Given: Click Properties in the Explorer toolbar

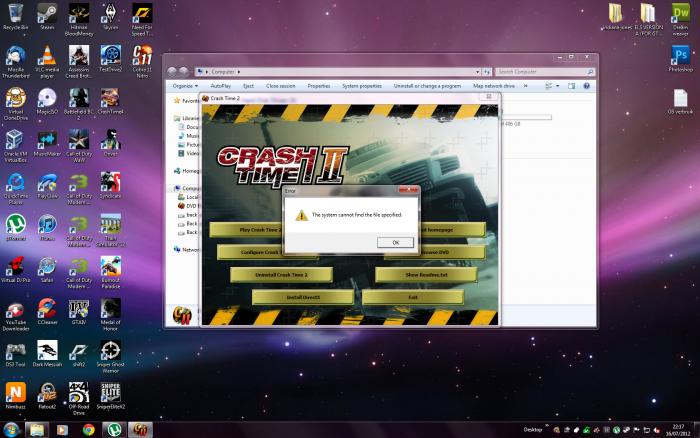Looking at the screenshot, I should point(319,86).
